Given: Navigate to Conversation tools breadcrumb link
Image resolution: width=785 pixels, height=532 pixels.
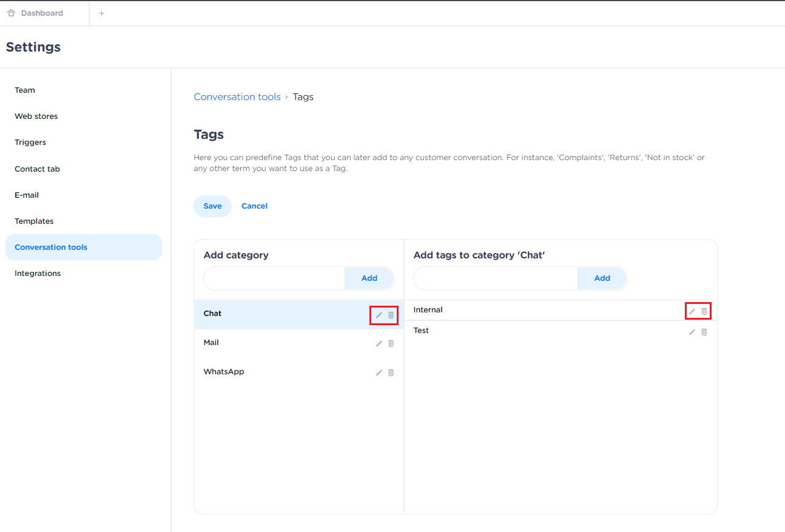Looking at the screenshot, I should pos(237,97).
